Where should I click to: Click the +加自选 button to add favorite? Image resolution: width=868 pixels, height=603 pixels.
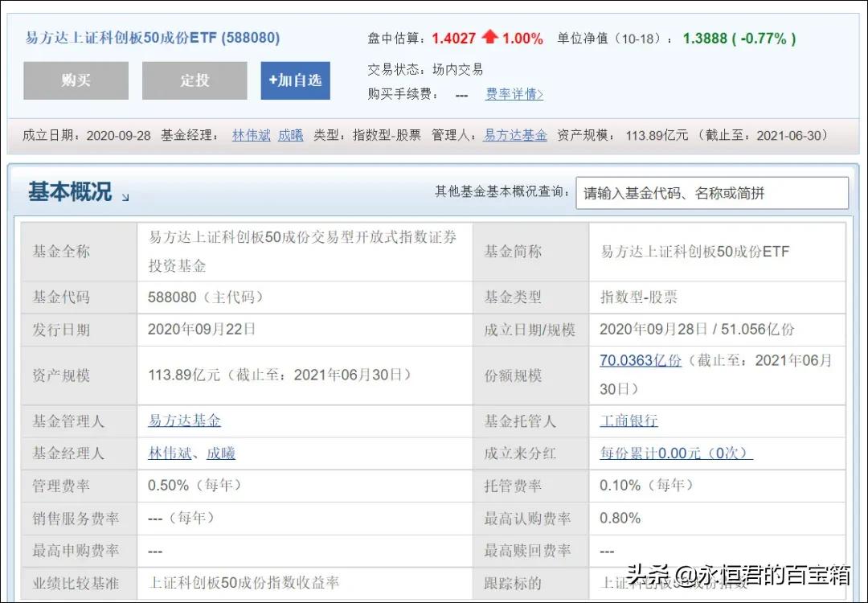coord(294,80)
